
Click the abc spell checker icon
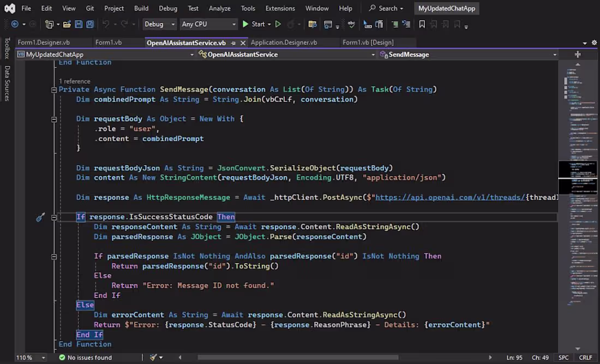pyautogui.click(x=351, y=24)
